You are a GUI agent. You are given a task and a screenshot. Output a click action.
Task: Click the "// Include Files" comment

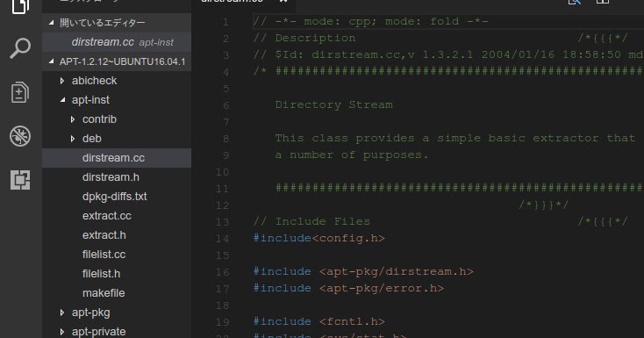[x=311, y=221]
